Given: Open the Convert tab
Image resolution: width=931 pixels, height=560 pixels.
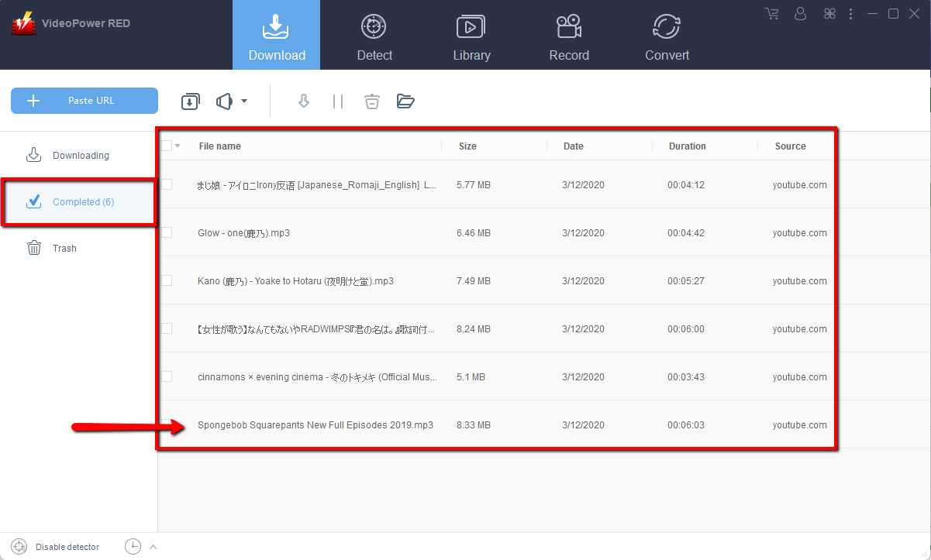Looking at the screenshot, I should pyautogui.click(x=667, y=36).
